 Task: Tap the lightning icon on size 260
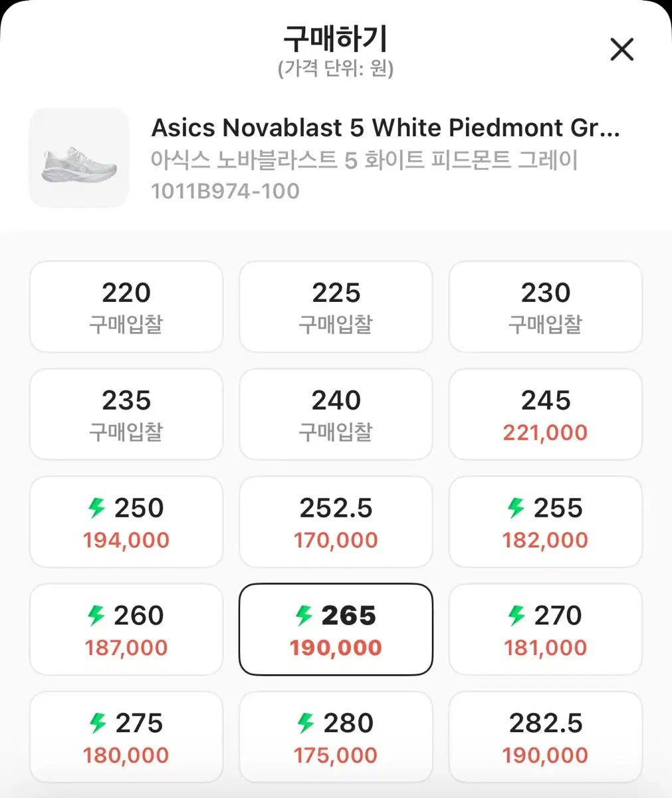click(x=96, y=616)
